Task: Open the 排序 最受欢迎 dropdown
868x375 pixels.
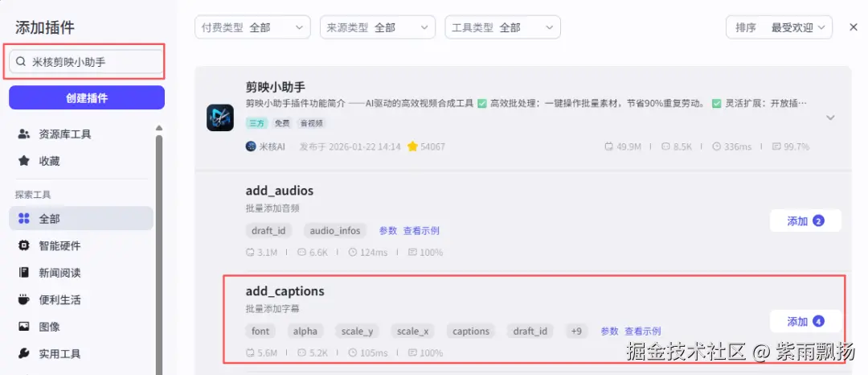Action: (779, 27)
